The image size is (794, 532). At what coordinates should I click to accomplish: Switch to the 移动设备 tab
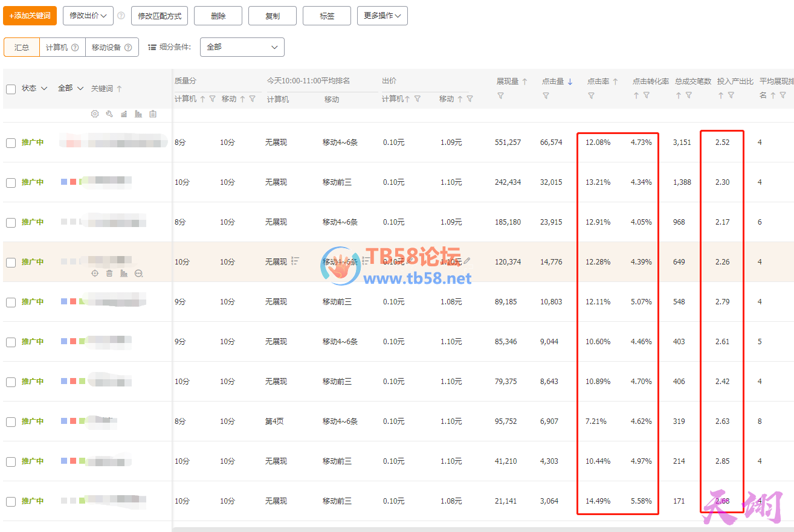[x=112, y=47]
